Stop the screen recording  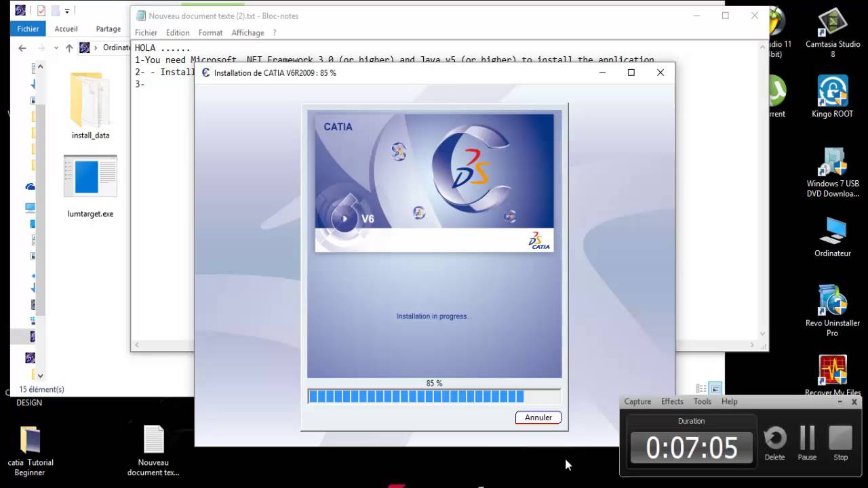tap(841, 444)
